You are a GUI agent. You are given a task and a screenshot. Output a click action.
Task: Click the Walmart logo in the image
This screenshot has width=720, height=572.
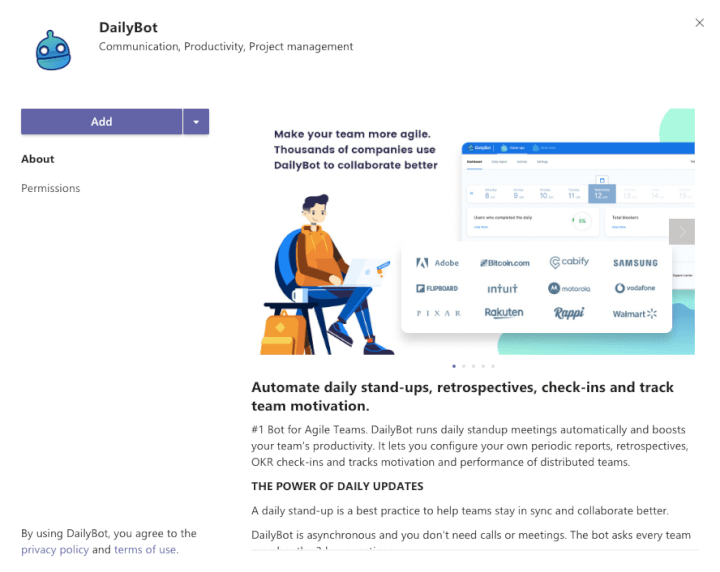tap(635, 314)
